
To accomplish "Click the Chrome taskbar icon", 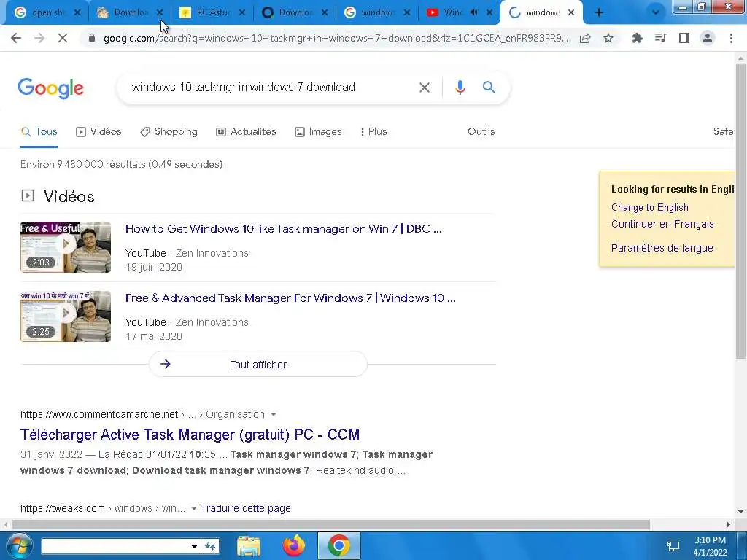I will (338, 545).
